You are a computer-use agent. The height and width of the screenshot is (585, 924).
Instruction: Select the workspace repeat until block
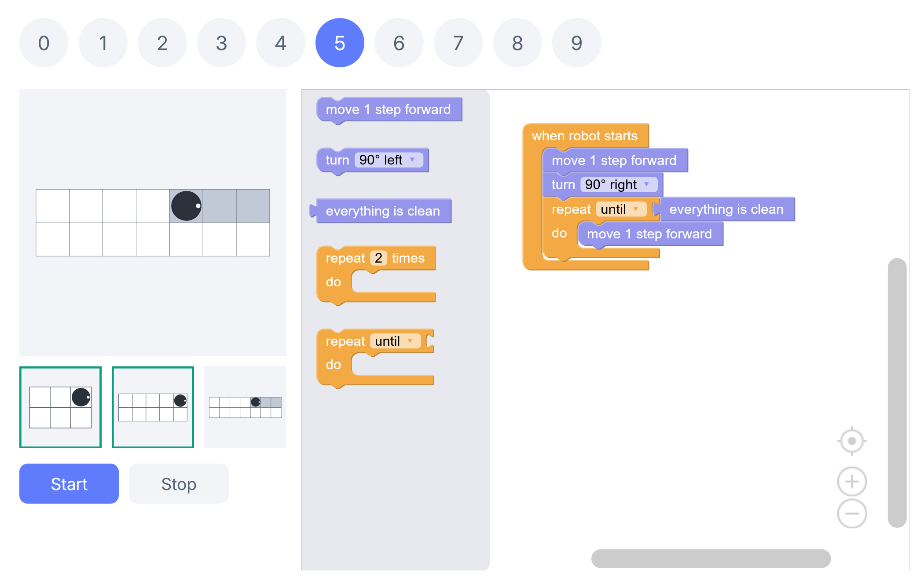coord(571,209)
